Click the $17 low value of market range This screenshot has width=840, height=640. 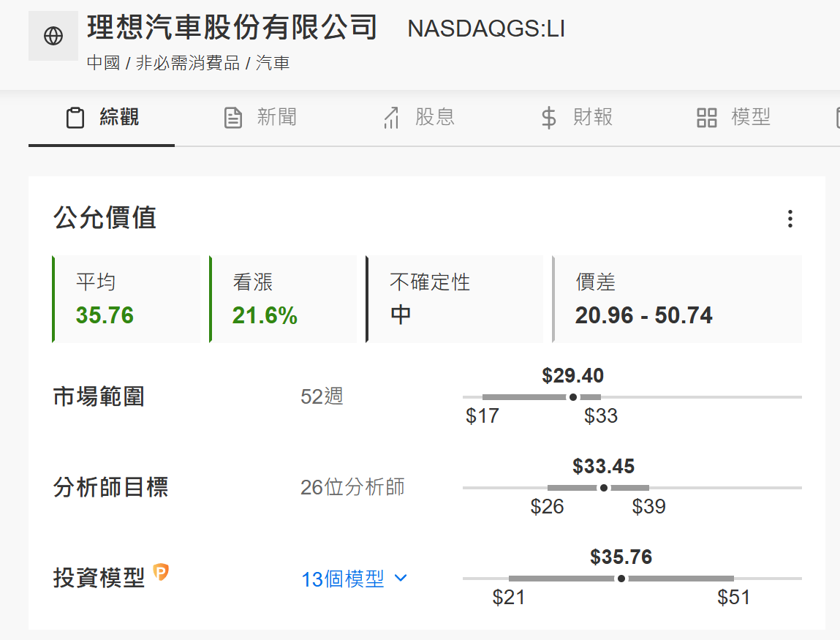(x=483, y=416)
